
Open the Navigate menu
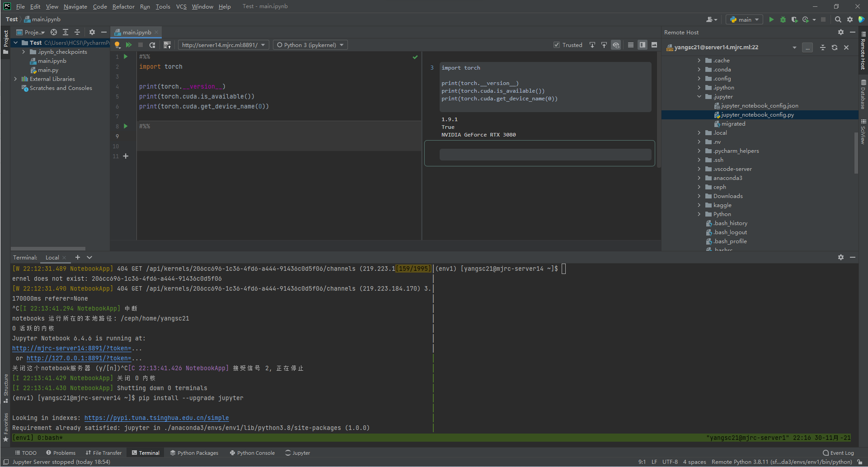(x=75, y=6)
